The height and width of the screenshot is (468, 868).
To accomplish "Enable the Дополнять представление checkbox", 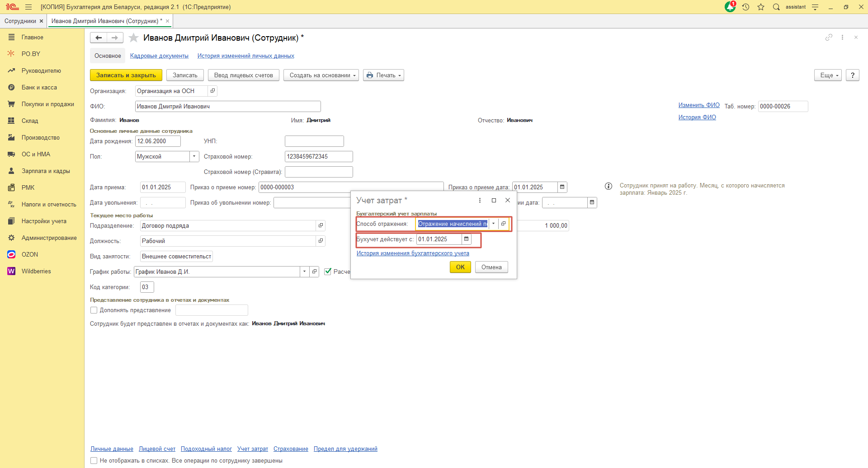I will (x=94, y=310).
